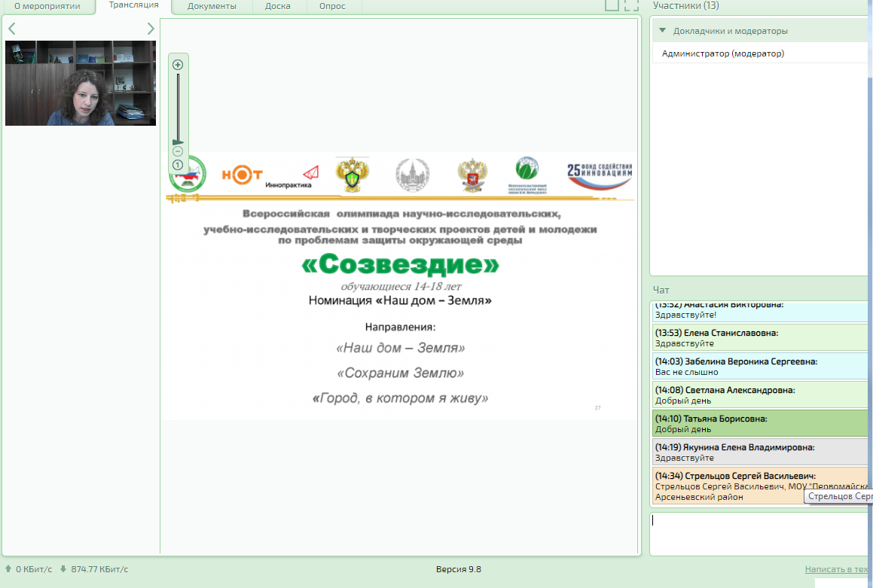Image resolution: width=873 pixels, height=588 pixels.
Task: Click the solid square layout icon
Action: coord(612,5)
